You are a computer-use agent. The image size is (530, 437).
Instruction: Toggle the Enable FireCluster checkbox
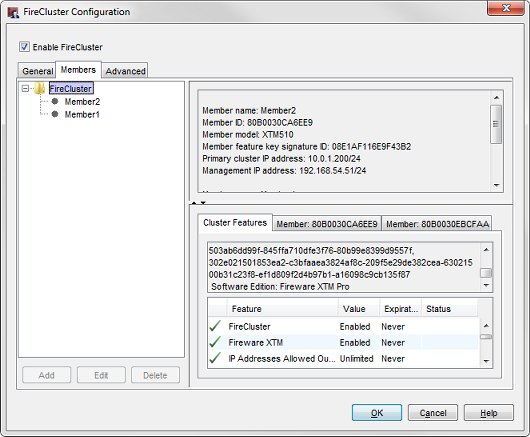24,47
